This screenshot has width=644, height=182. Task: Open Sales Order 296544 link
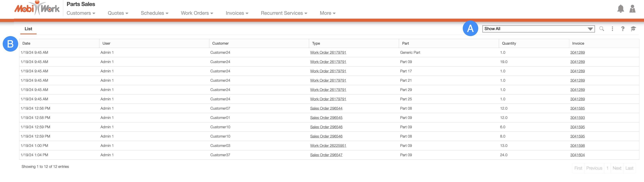pyautogui.click(x=326, y=108)
